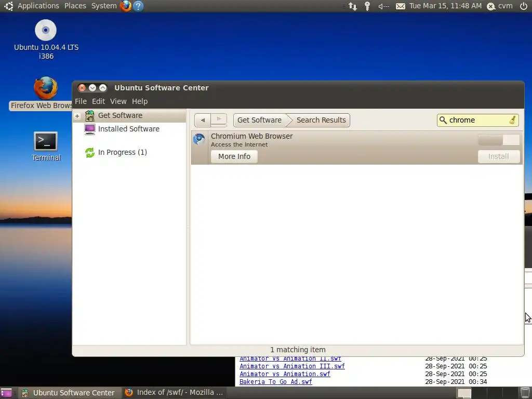This screenshot has width=532, height=399.
Task: Click the magnifier icon in search box
Action: [443, 120]
